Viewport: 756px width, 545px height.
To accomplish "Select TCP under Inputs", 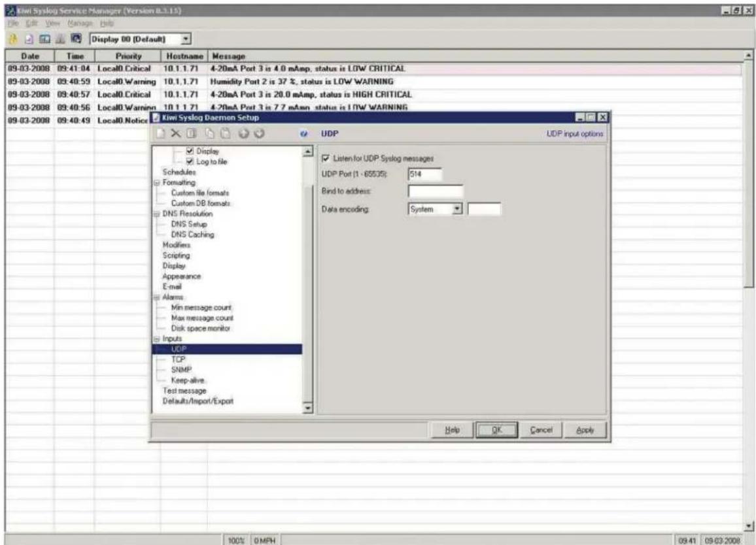I will tap(178, 359).
